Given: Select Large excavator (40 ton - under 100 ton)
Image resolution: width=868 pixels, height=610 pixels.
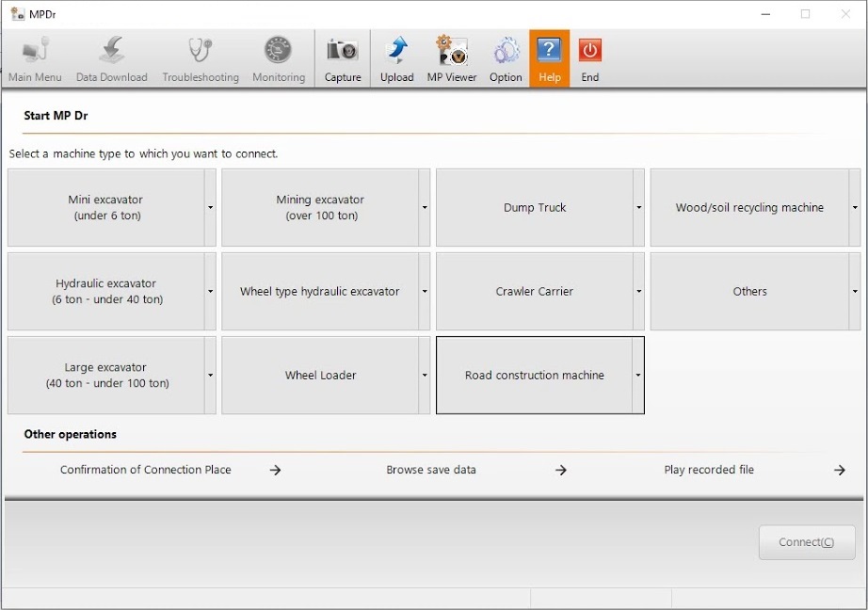Looking at the screenshot, I should [x=105, y=376].
